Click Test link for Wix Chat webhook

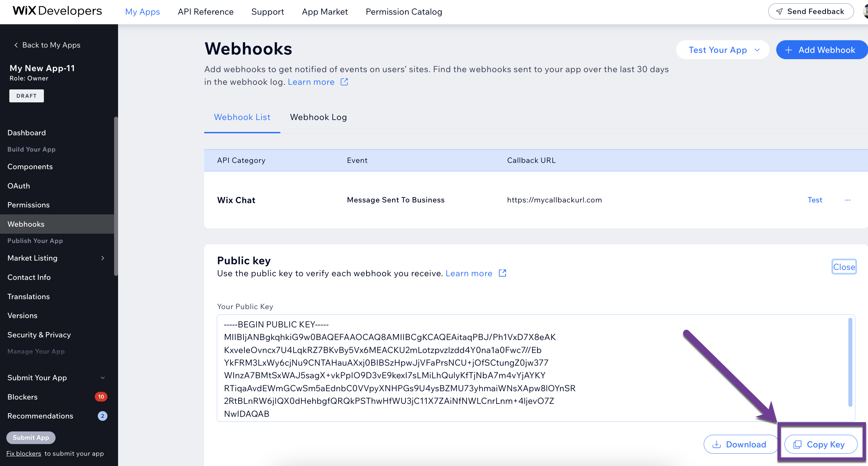point(815,200)
